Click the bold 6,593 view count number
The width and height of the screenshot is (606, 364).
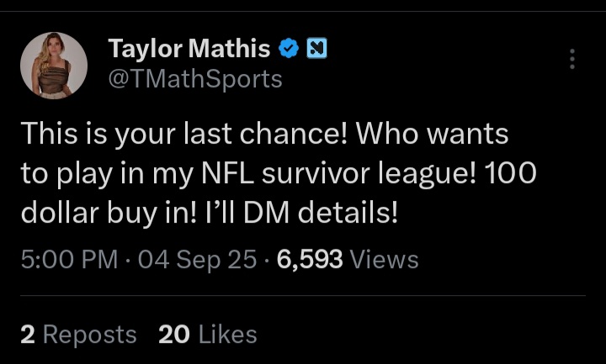[x=309, y=260]
